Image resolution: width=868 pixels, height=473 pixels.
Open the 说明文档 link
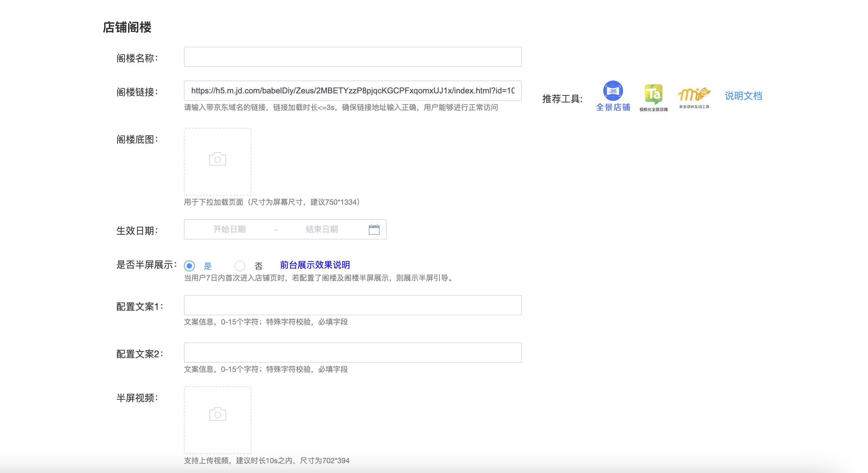point(743,96)
